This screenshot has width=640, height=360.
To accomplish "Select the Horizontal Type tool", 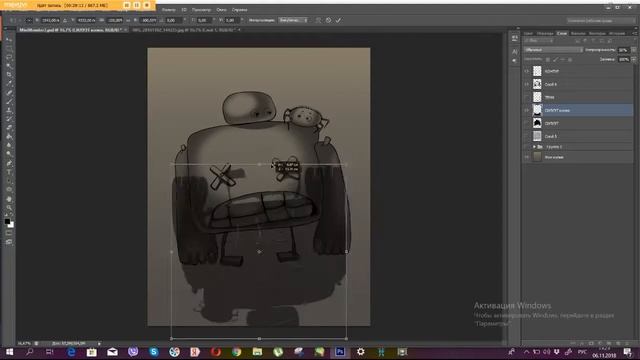I will pyautogui.click(x=9, y=172).
